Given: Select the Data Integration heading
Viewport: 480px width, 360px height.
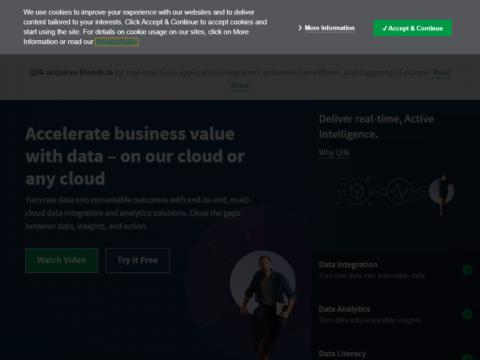Looking at the screenshot, I should 348,265.
